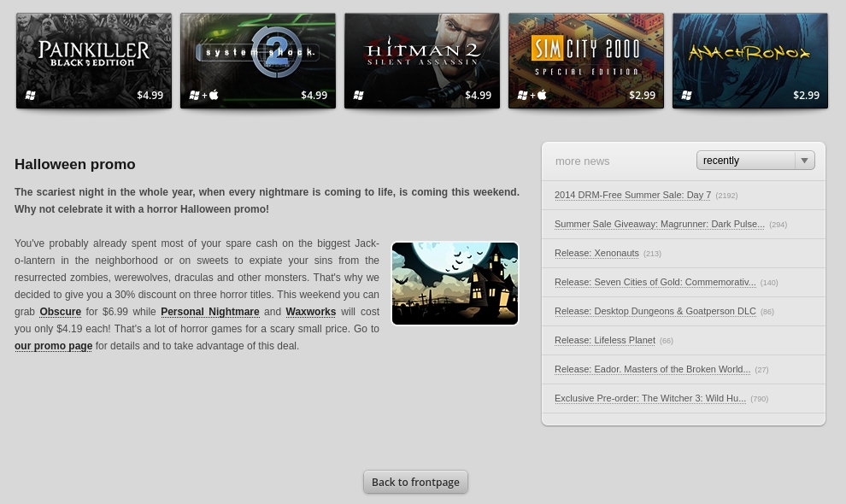Click the 'Halloween promo' heading
The image size is (846, 504).
[x=75, y=165]
